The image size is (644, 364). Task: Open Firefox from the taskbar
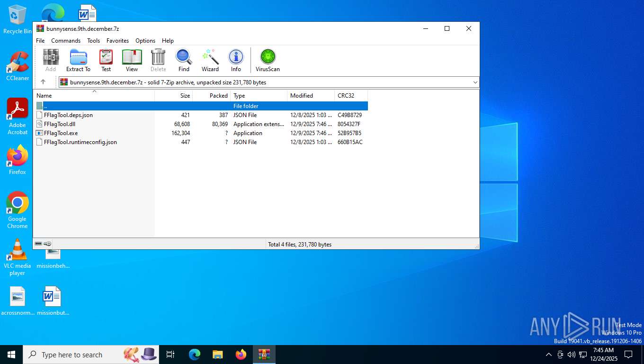(241, 355)
